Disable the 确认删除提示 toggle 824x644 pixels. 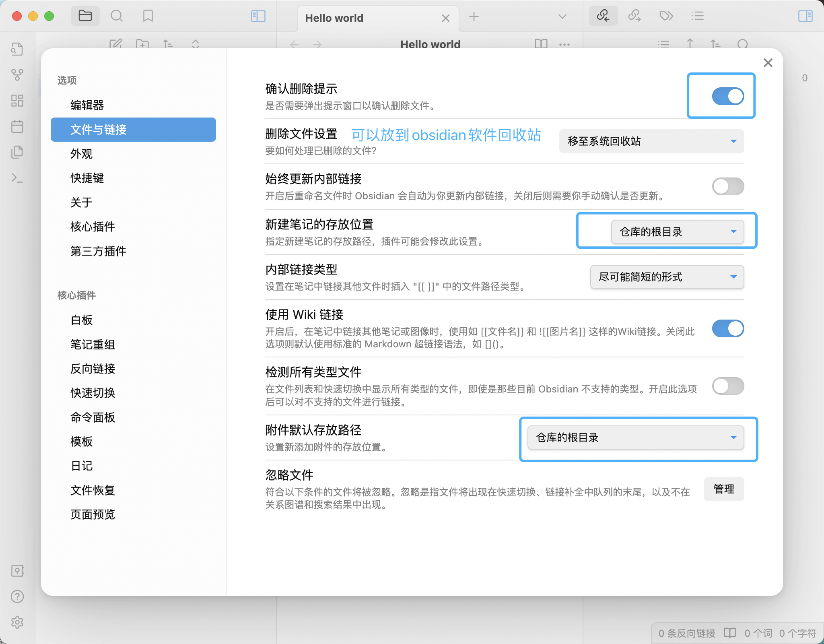[727, 96]
